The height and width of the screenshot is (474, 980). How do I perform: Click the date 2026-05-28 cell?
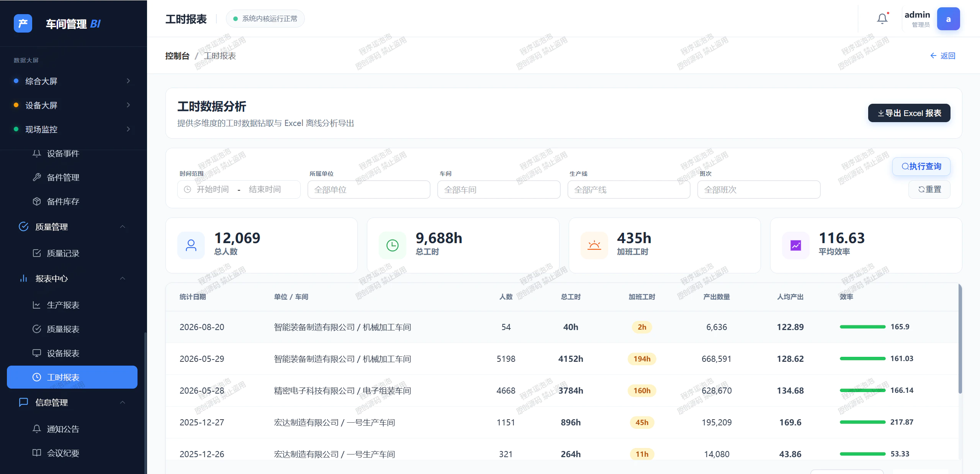pos(202,391)
